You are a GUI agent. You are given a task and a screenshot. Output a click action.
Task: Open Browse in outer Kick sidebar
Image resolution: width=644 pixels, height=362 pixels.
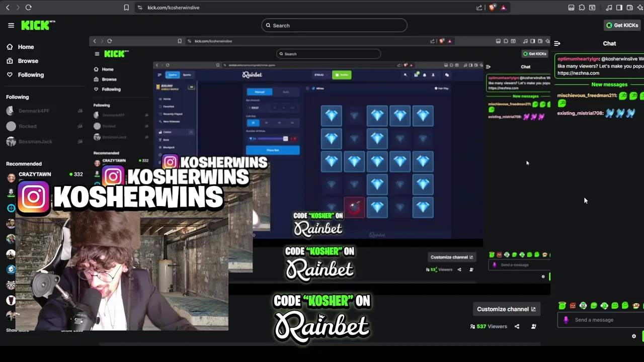23,61
